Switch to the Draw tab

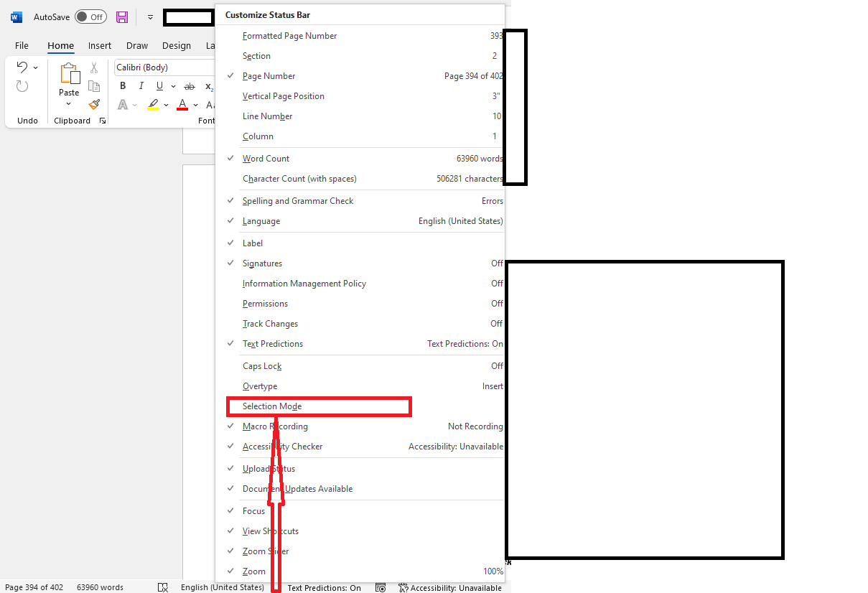pyautogui.click(x=137, y=45)
